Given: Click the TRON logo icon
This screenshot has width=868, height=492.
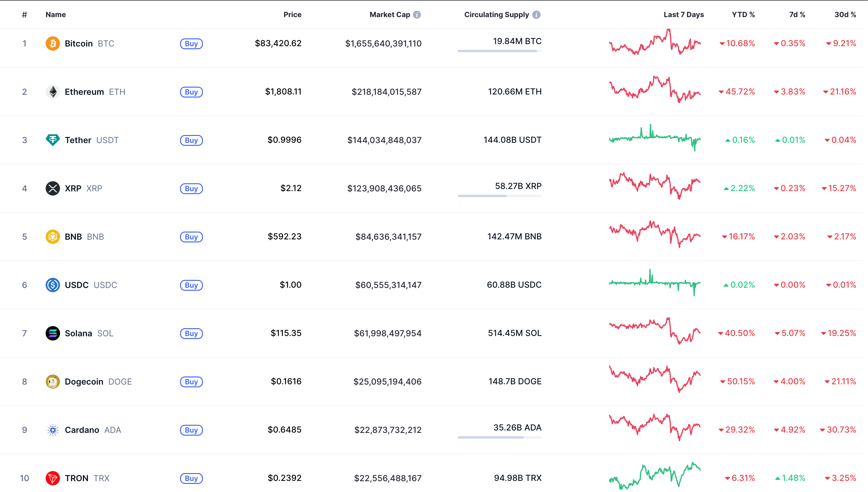Looking at the screenshot, I should [53, 478].
